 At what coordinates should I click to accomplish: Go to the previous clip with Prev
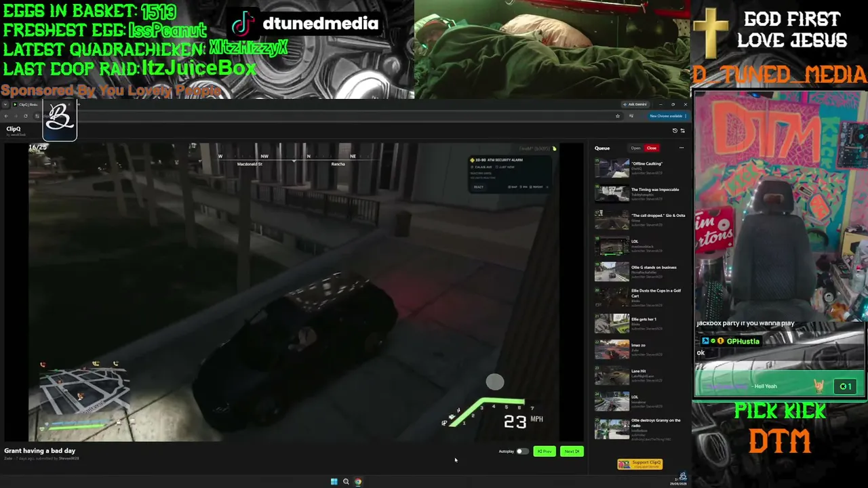tap(545, 451)
